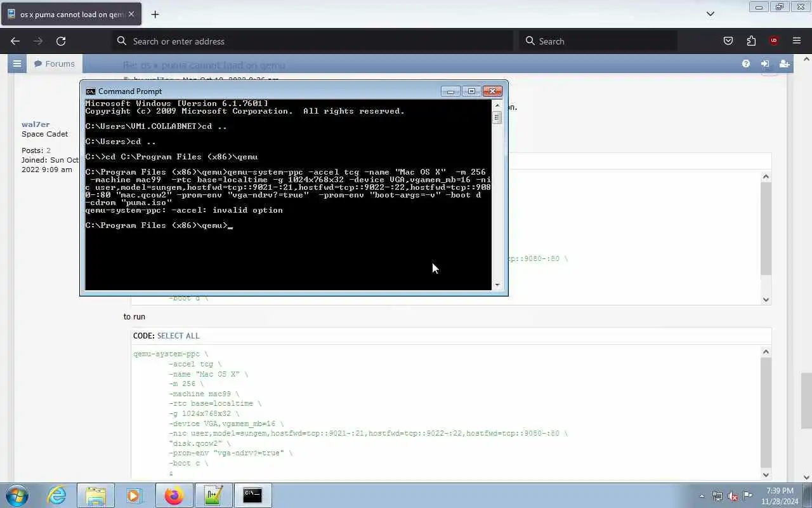The width and height of the screenshot is (812, 508).
Task: Open the poster's post count link '2'
Action: coord(48,150)
